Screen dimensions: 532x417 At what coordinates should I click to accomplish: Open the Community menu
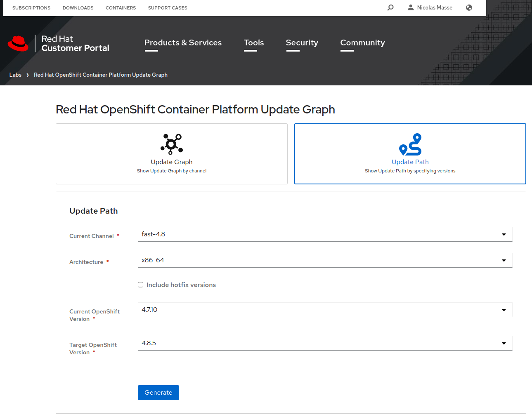[362, 43]
